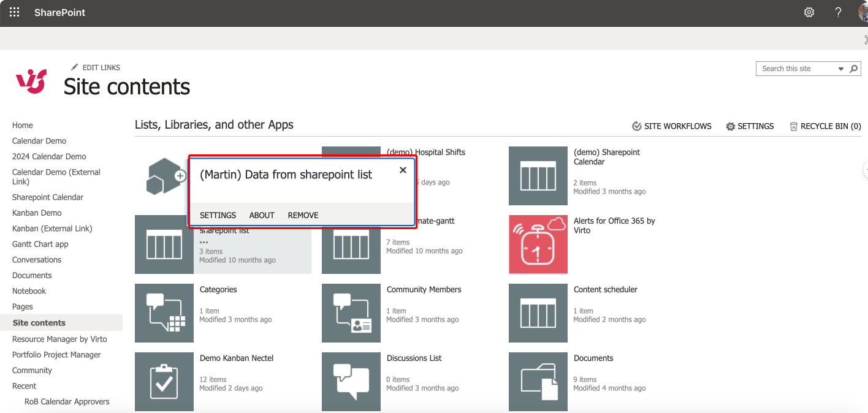Choose REMOVE in the callout popup
The image size is (868, 413).
[x=303, y=215]
